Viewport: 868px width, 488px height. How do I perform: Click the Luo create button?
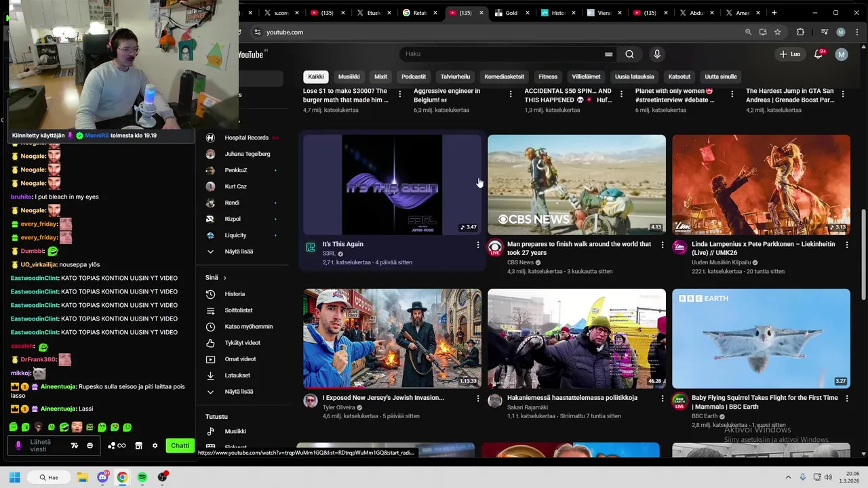pos(790,54)
